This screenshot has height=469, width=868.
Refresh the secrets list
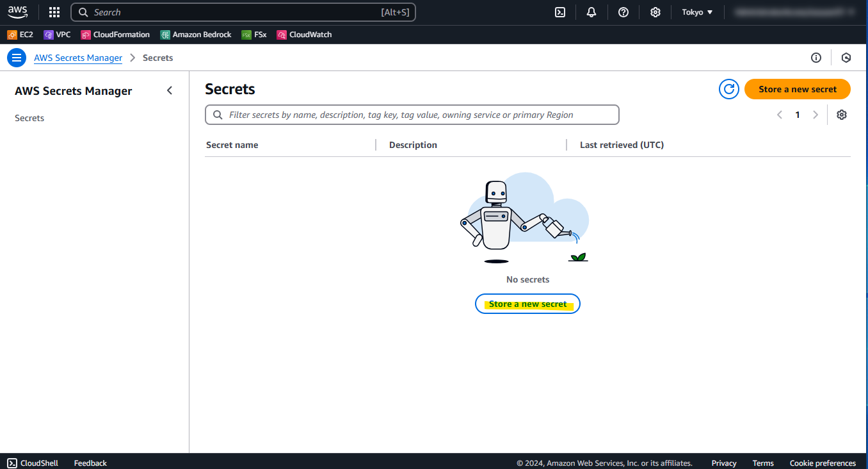(729, 89)
